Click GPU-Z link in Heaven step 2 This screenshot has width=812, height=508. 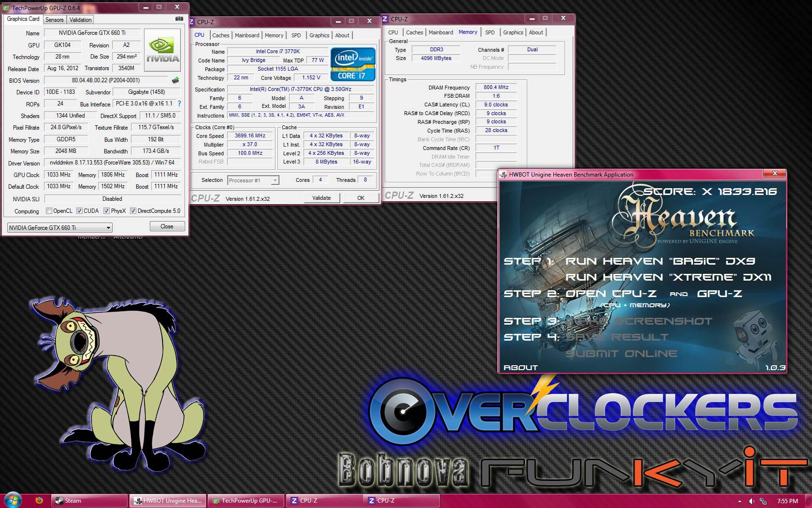click(719, 294)
